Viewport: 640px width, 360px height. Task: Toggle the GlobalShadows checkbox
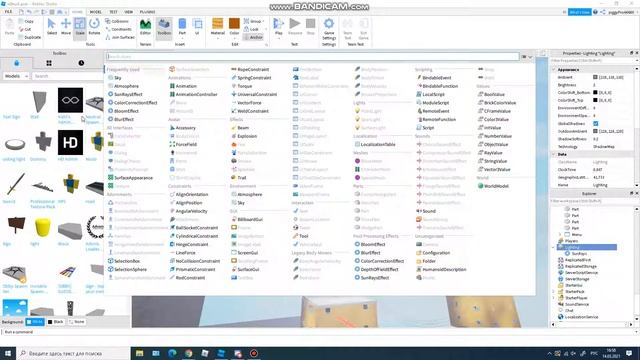tap(596, 123)
